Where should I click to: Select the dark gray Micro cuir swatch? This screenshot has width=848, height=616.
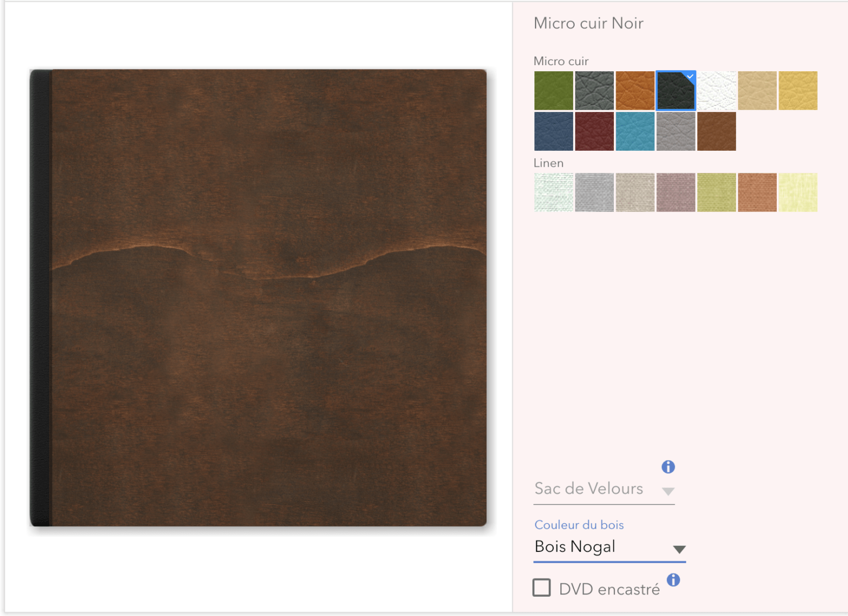pos(594,91)
